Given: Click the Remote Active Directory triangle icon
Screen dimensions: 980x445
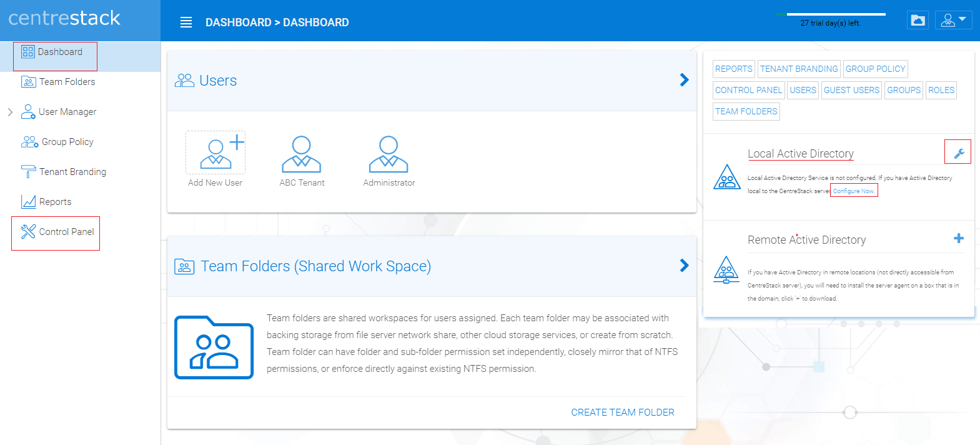Looking at the screenshot, I should click(x=726, y=270).
